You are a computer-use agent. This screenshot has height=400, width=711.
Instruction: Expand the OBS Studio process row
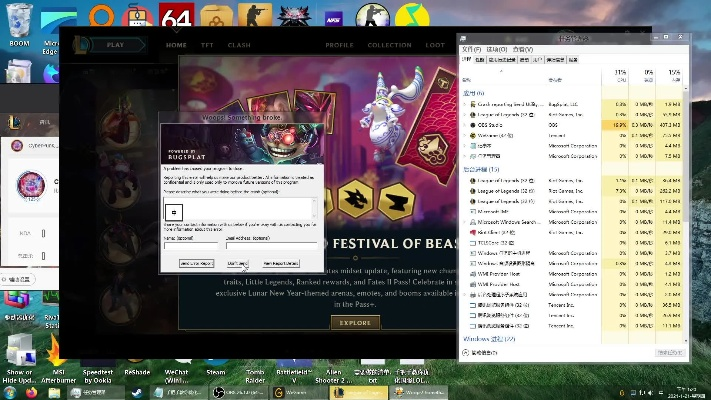(464, 125)
